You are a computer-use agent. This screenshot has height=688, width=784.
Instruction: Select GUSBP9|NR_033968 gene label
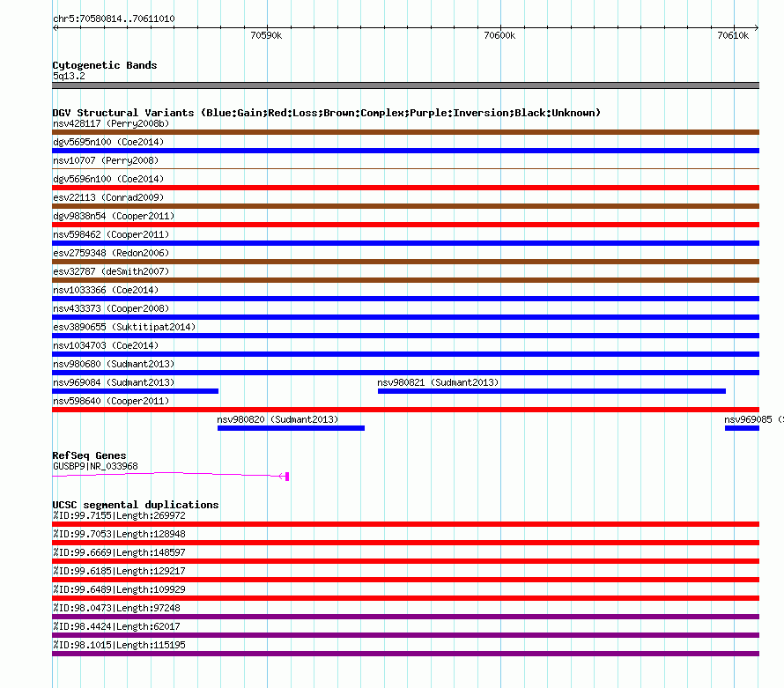click(x=95, y=467)
